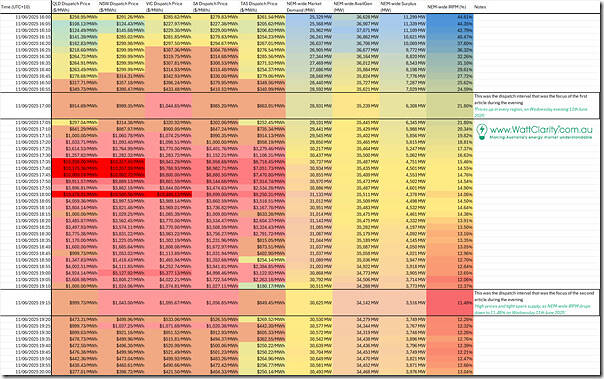The height and width of the screenshot is (379, 604).
Task: Select the 'VIC Dispatch Price' column header
Action: coord(168,7)
